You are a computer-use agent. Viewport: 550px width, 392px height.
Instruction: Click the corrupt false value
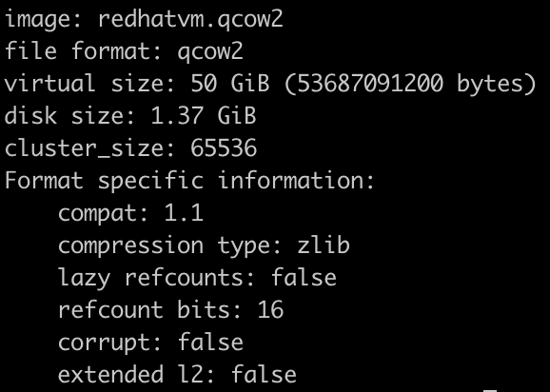coord(210,342)
